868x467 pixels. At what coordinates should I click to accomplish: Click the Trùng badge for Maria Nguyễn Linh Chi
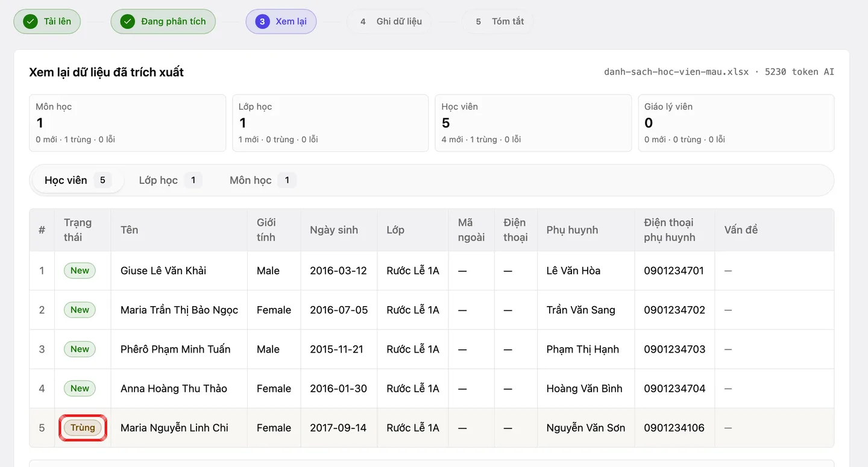point(83,428)
